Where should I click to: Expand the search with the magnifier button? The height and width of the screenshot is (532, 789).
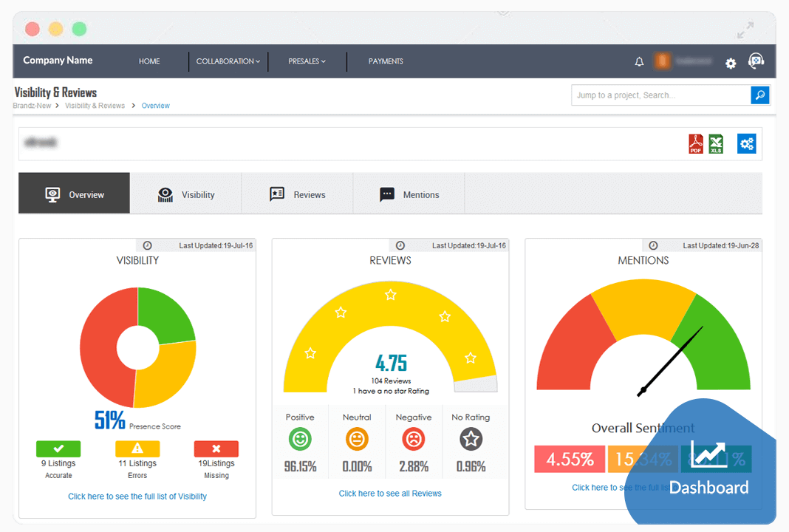point(760,95)
